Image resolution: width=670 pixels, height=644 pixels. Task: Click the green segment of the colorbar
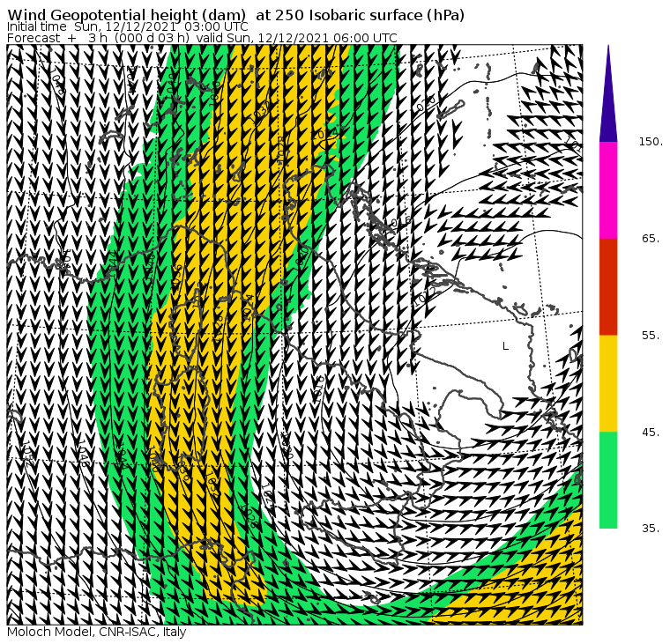pyautogui.click(x=608, y=480)
